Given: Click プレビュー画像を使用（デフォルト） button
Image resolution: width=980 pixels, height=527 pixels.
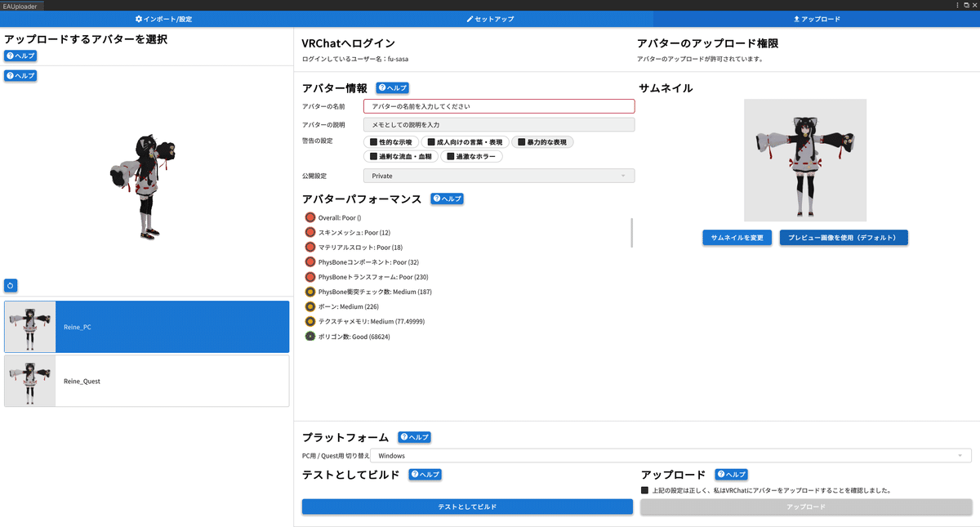Looking at the screenshot, I should pos(844,238).
